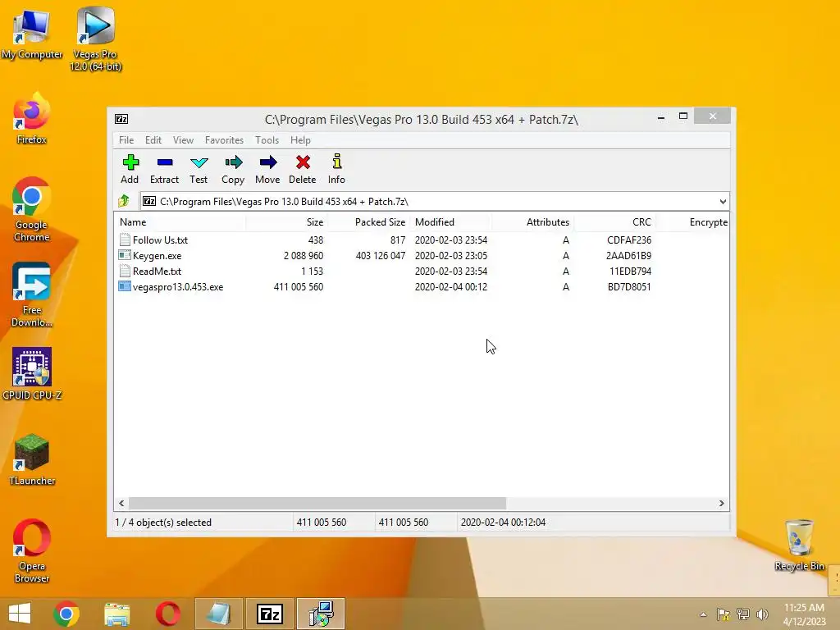Viewport: 840px width, 630px height.
Task: Select the ReadMe.txt file icon
Action: point(125,271)
